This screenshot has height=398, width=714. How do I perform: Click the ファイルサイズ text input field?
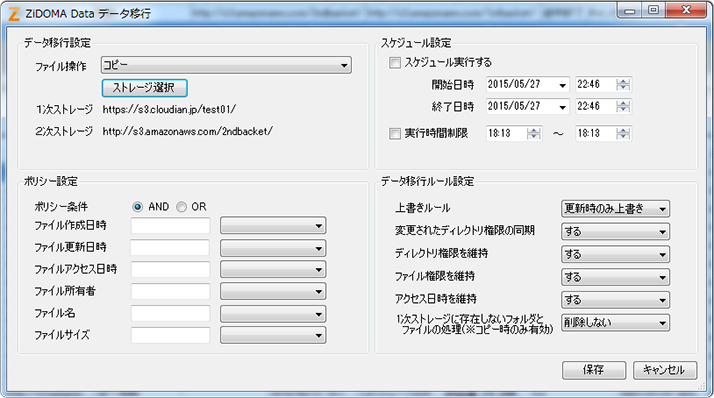point(170,335)
